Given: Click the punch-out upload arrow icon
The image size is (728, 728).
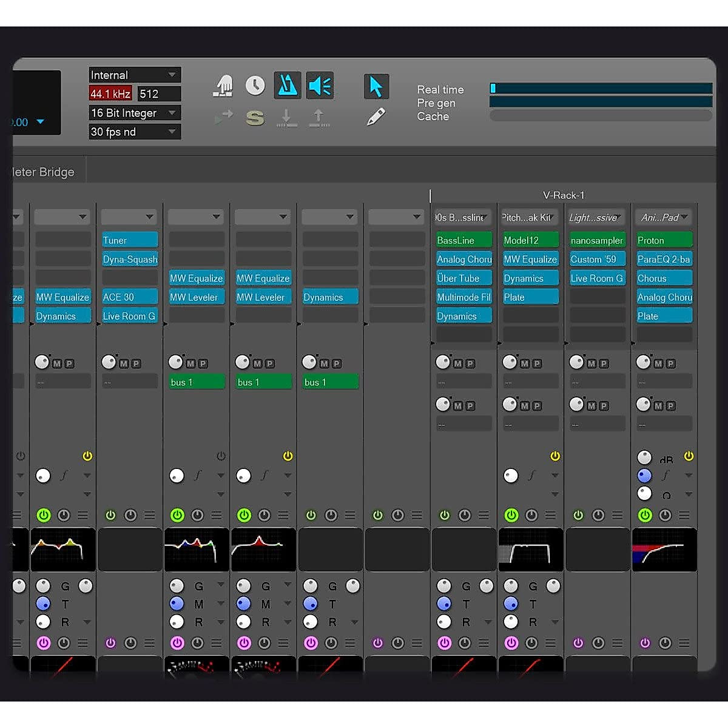Looking at the screenshot, I should pos(318,118).
